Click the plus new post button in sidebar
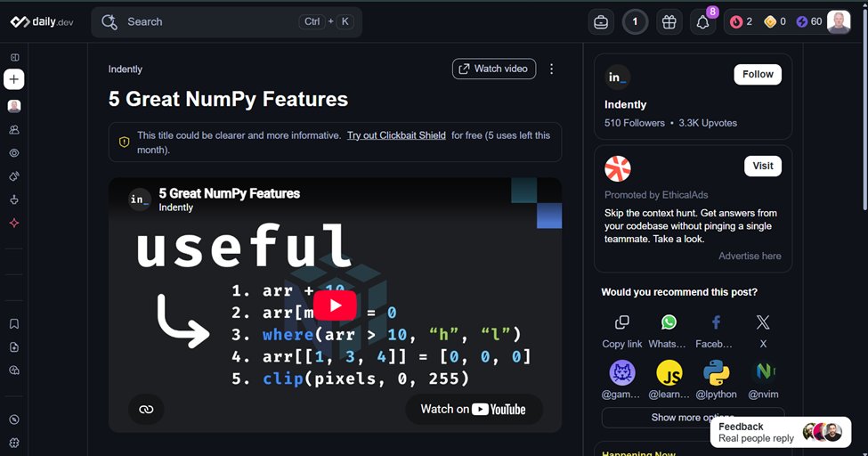 point(14,79)
